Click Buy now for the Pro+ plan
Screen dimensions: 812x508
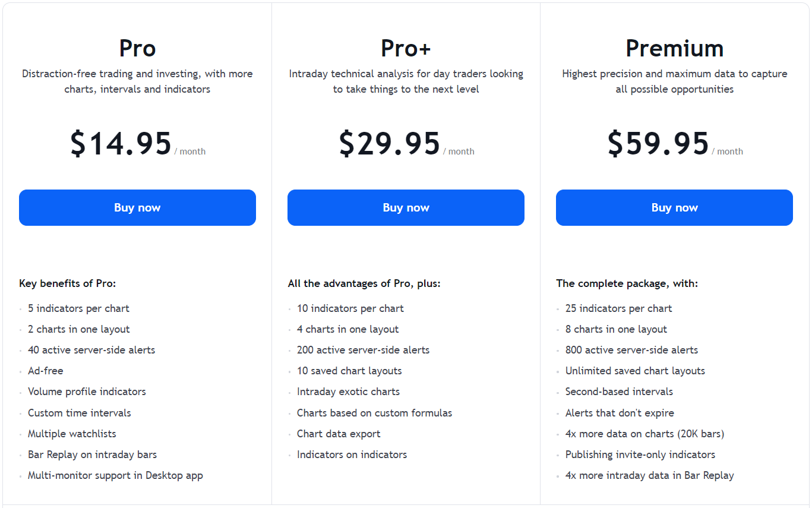tap(406, 207)
